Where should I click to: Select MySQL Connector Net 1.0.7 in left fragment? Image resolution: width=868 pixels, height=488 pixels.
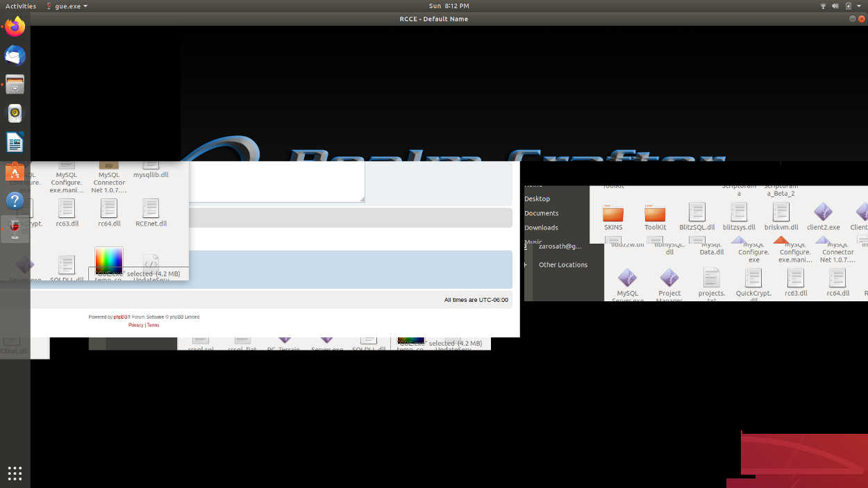coord(109,178)
